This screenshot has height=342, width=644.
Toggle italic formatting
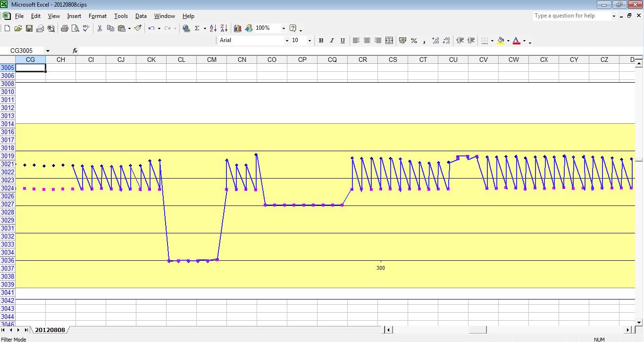332,41
